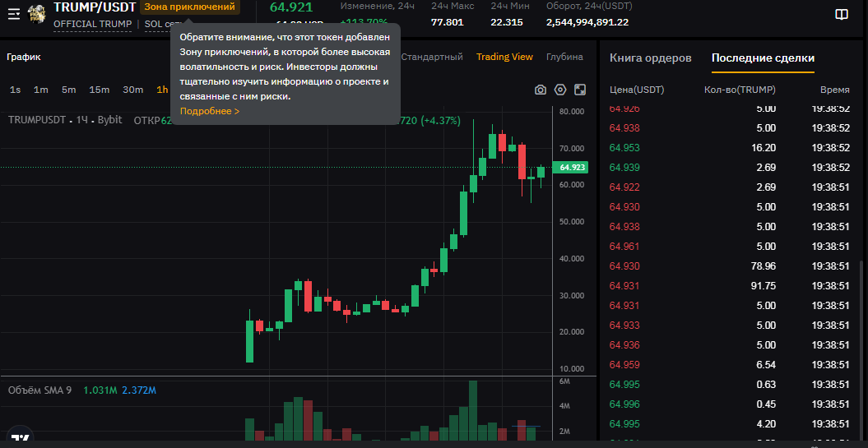Click the 64.921 last price header
This screenshot has width=868, height=448.
[x=291, y=7]
